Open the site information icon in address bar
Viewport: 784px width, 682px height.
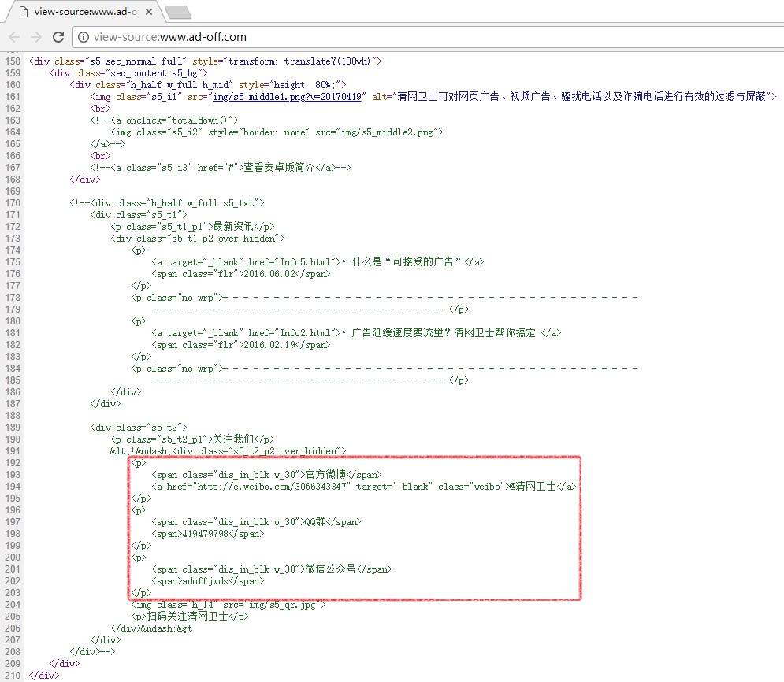pyautogui.click(x=83, y=37)
